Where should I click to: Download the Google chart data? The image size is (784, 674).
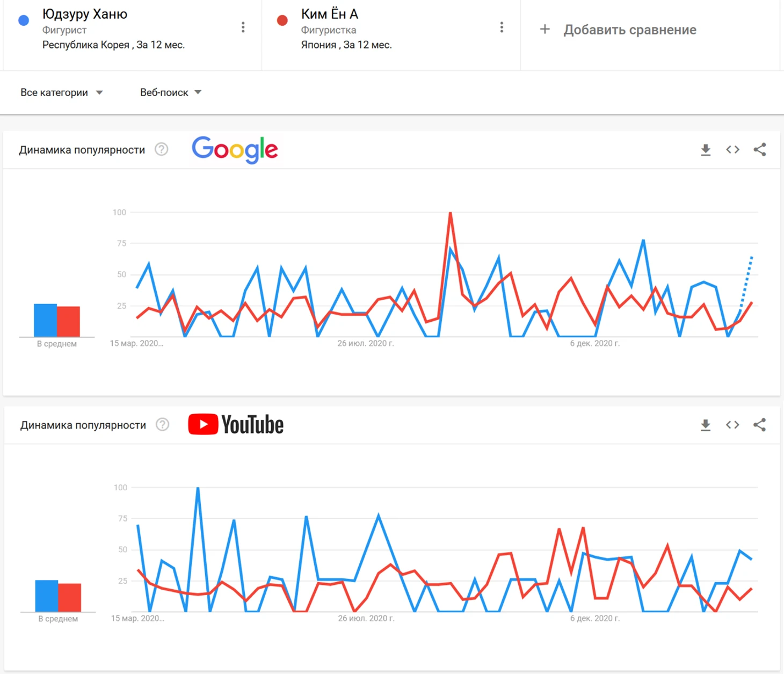pos(706,150)
